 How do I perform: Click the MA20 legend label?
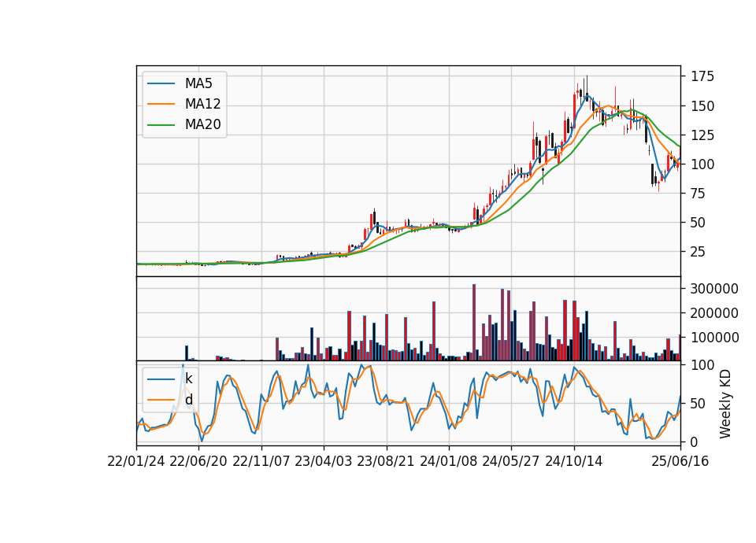pos(202,124)
